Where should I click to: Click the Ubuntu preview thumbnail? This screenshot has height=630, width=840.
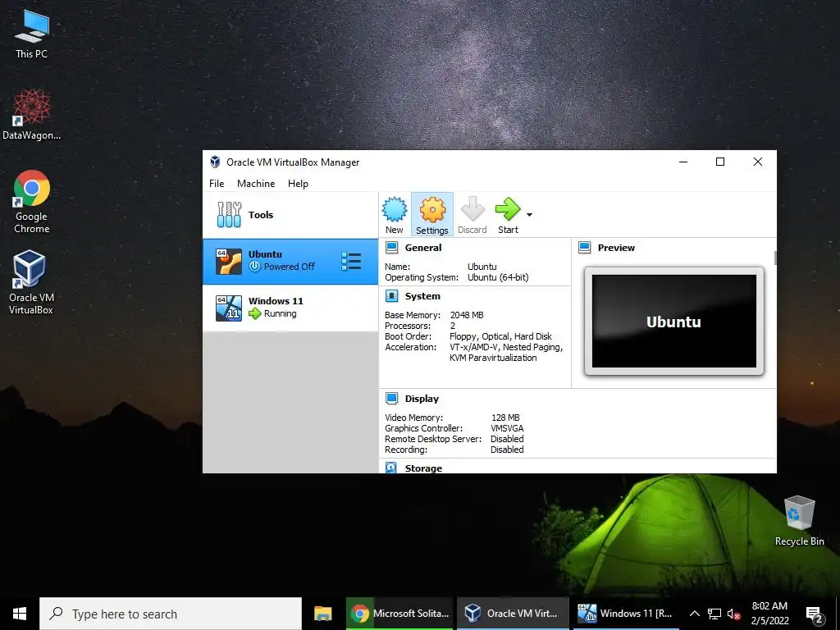674,322
